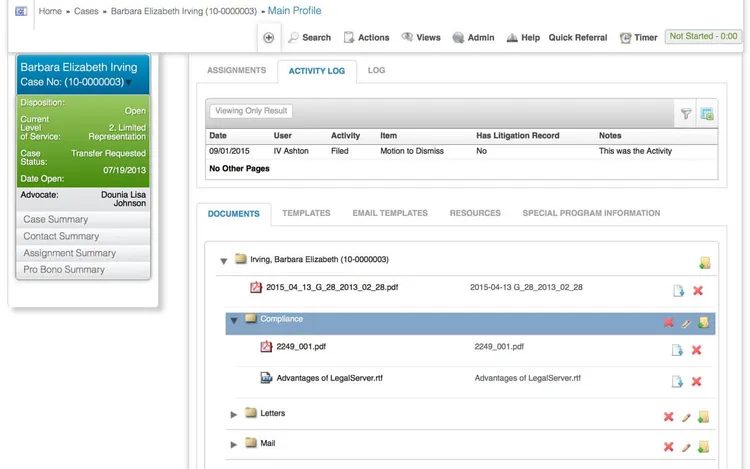The width and height of the screenshot is (750, 469).
Task: Click the LegalServer logo icon beside Home
Action: (x=21, y=11)
